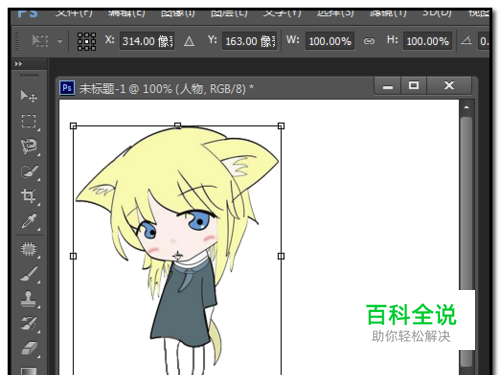Click the H height percentage field

427,41
